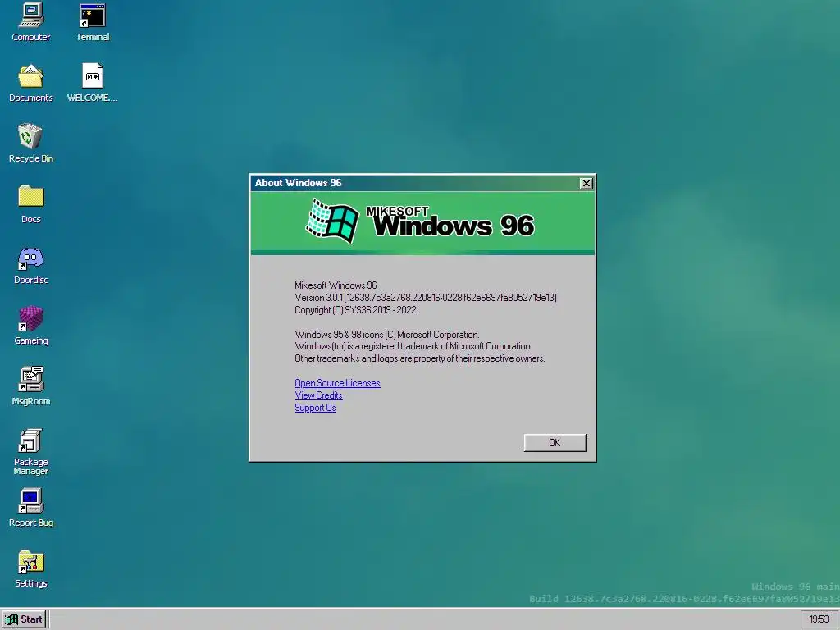Click the version string line in dialog
This screenshot has height=630, width=840.
click(426, 297)
